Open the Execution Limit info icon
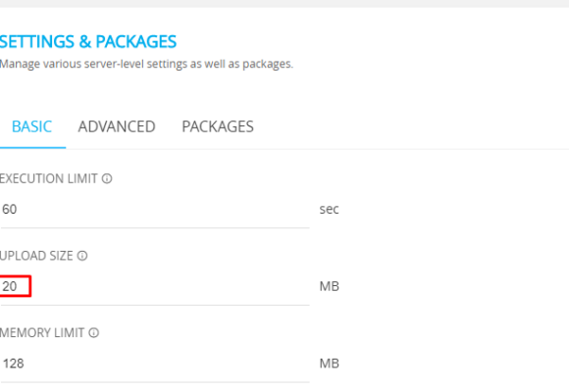 [107, 178]
